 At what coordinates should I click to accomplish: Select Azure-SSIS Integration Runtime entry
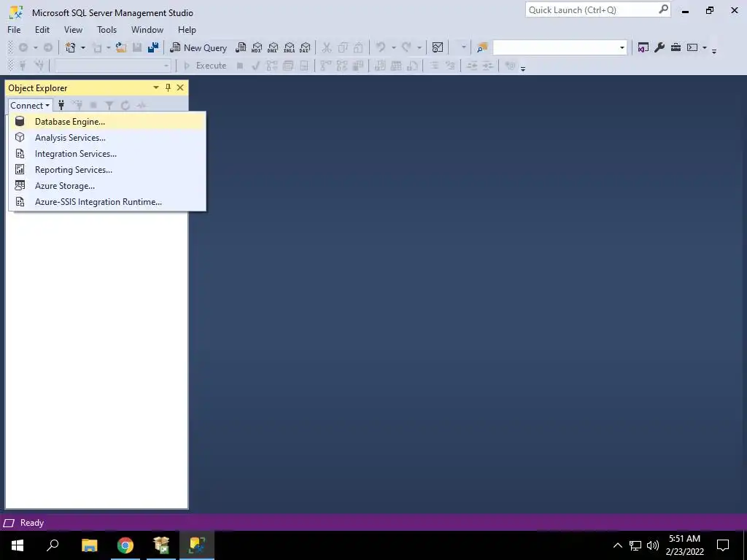pos(108,202)
